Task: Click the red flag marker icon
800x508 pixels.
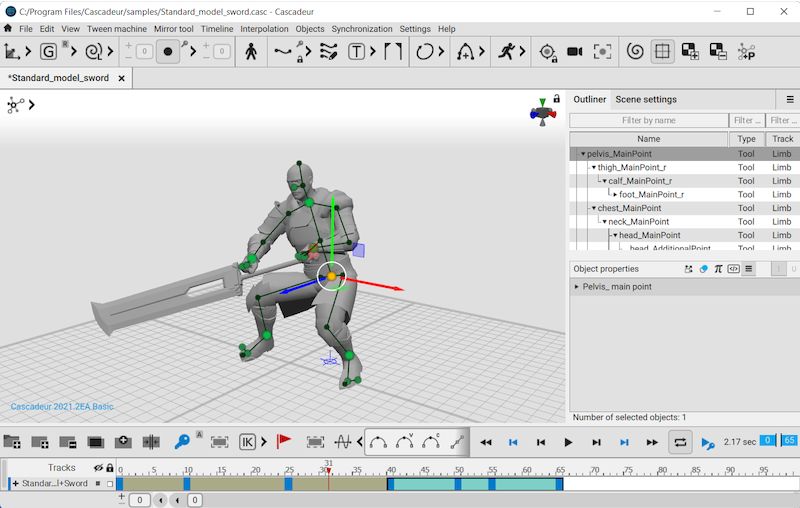Action: pyautogui.click(x=283, y=442)
